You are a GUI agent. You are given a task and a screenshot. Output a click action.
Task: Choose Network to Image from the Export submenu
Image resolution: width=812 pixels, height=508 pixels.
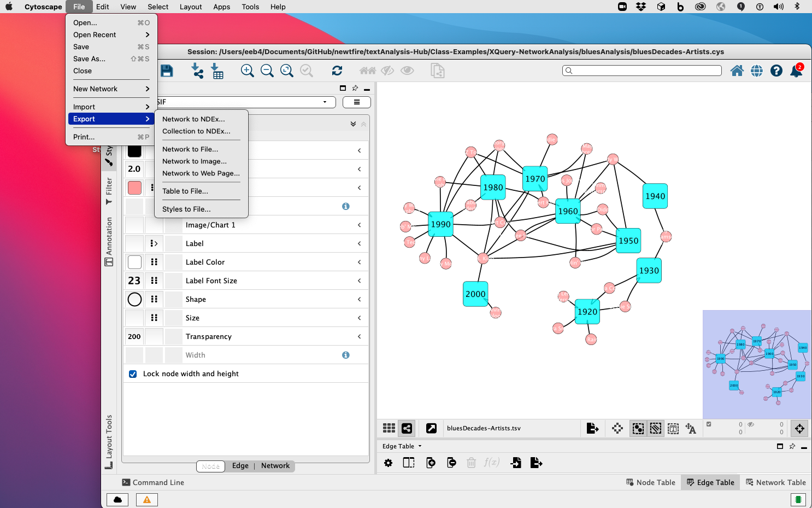(195, 161)
